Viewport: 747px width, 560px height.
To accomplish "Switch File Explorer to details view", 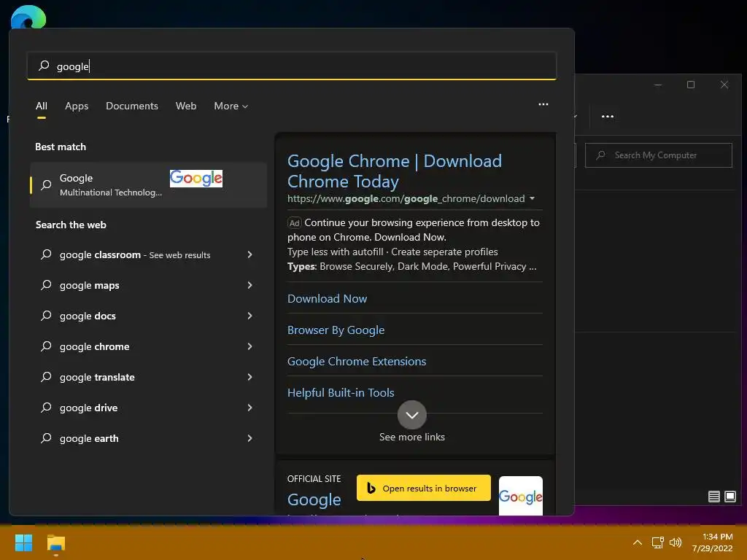I will (713, 497).
